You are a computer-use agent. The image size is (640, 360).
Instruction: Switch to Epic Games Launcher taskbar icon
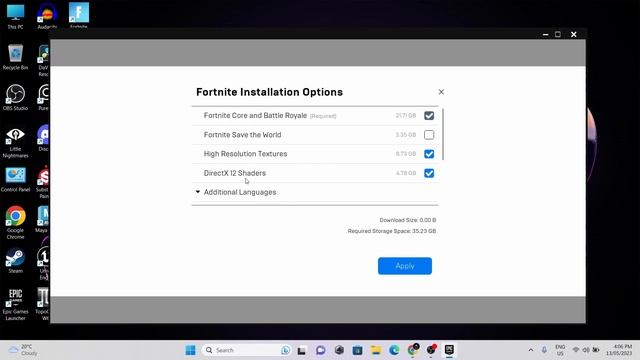[x=449, y=350]
